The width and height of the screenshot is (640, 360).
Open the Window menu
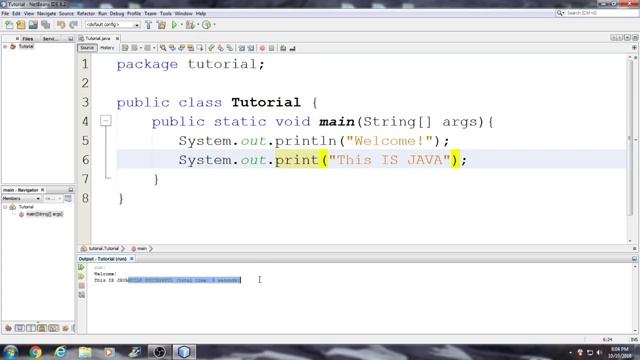[183, 13]
